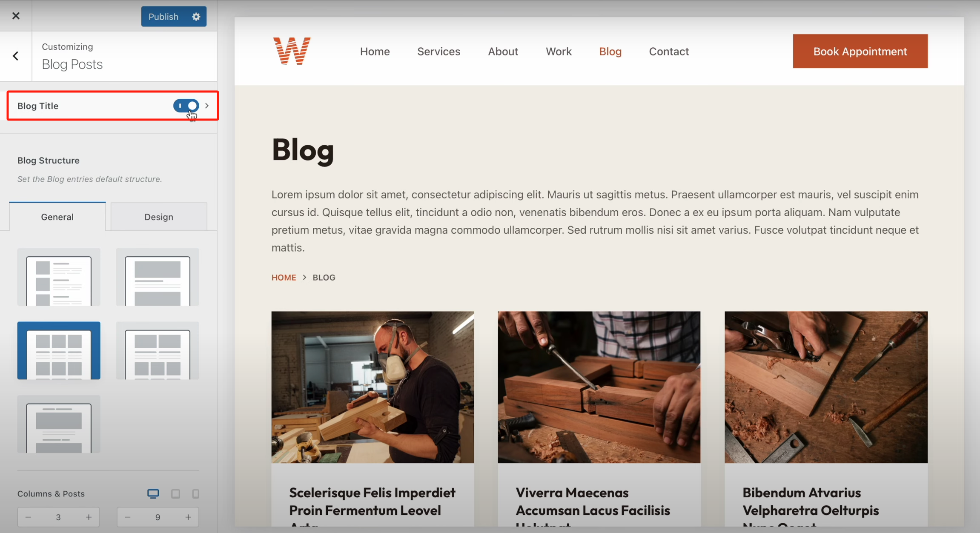Open publish settings gear icon
980x533 pixels.
point(196,17)
